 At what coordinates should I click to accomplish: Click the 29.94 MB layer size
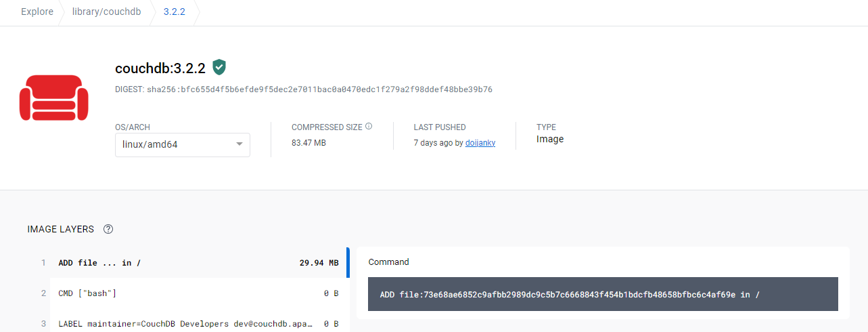pos(319,263)
